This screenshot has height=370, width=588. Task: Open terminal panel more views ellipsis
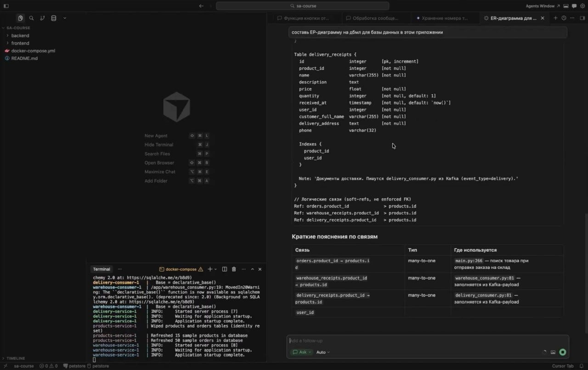[x=120, y=269]
